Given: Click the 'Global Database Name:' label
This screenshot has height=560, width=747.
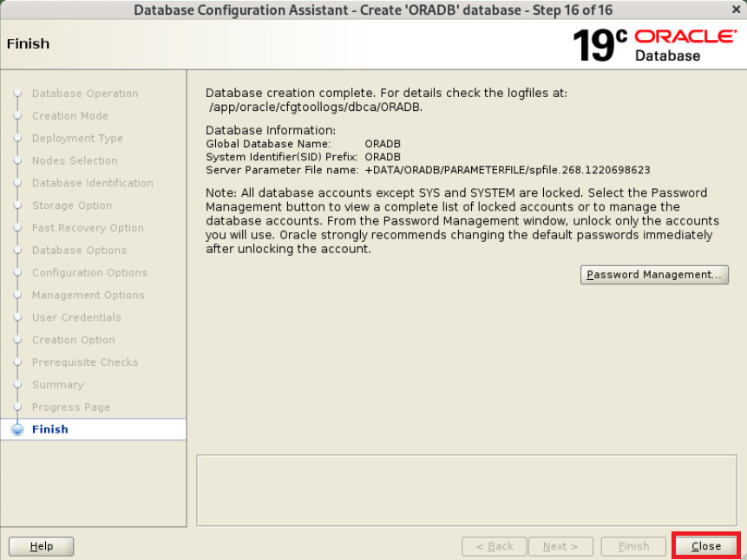Looking at the screenshot, I should click(x=268, y=144).
